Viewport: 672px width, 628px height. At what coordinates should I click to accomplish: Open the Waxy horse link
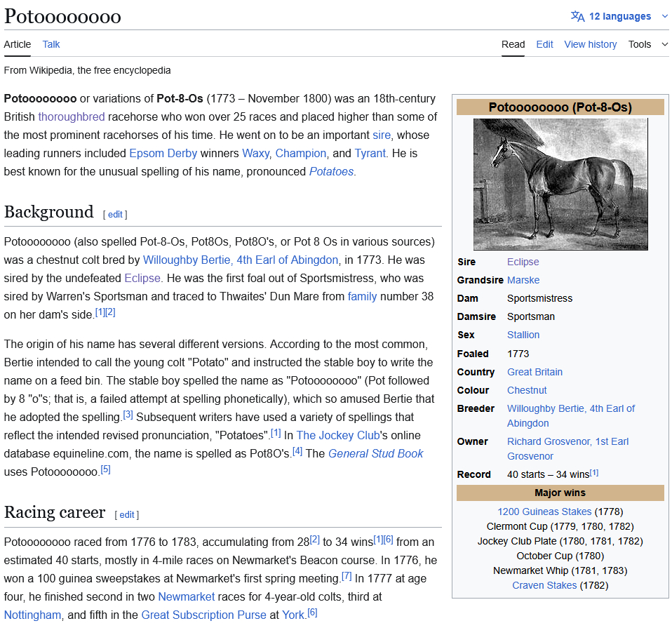(255, 153)
